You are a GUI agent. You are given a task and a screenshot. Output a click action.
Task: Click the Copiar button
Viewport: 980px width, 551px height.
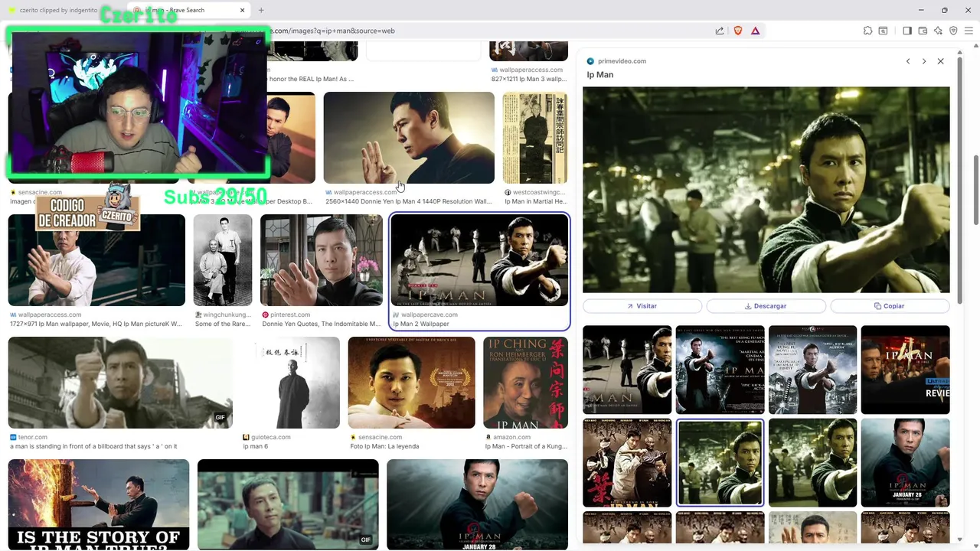click(890, 306)
